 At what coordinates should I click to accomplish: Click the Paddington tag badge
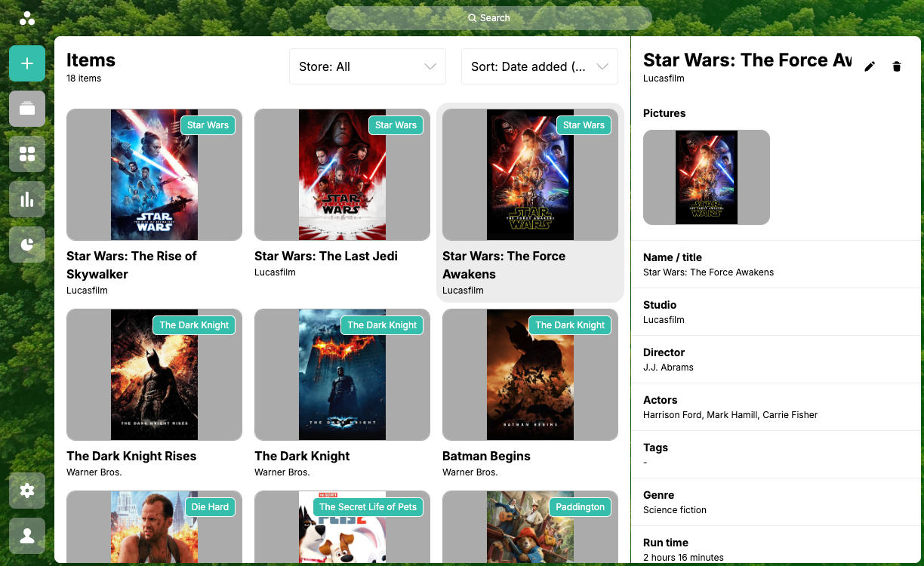tap(580, 507)
